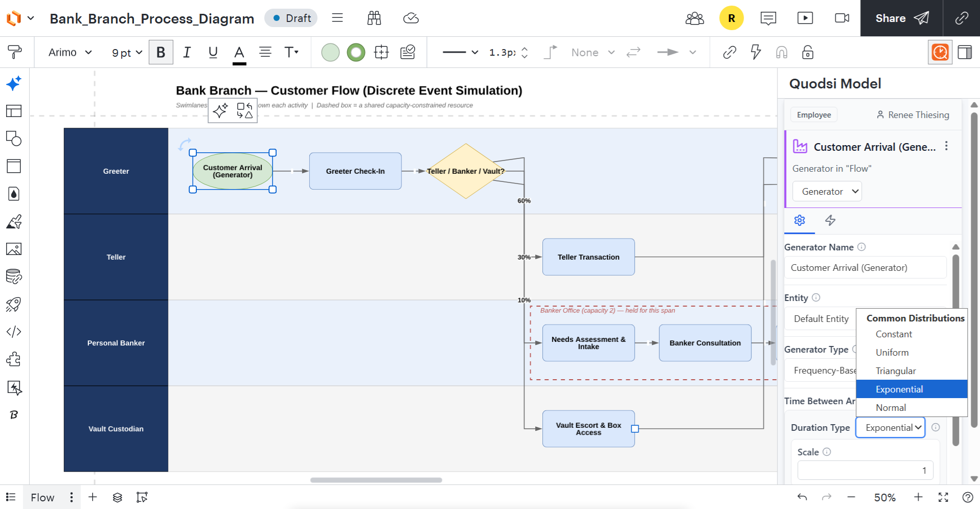
Task: Add a new page with plus button
Action: [93, 497]
